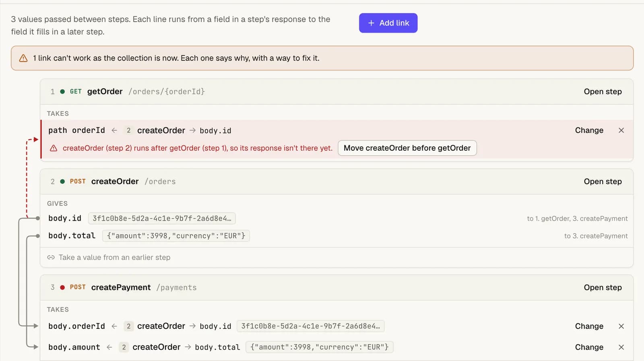644x361 pixels.
Task: Open step for getOrder
Action: point(603,92)
